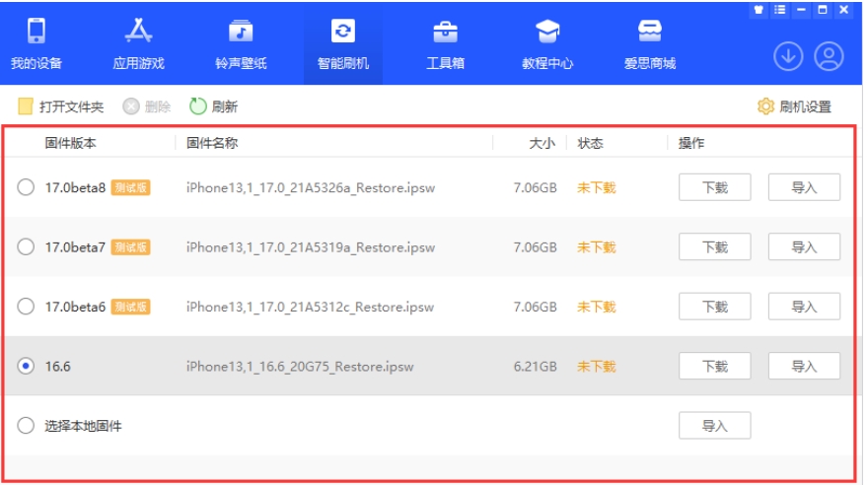Visit 爱思商城 store icon
868x485 pixels.
[649, 33]
